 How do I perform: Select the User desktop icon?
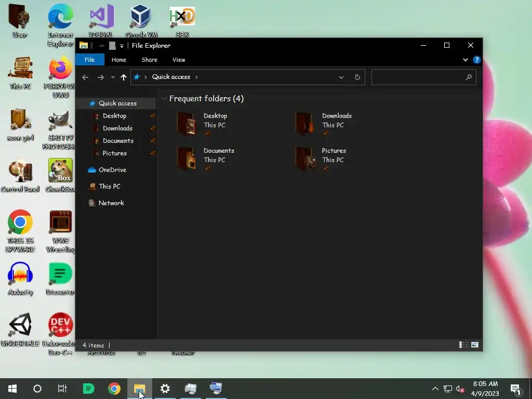[x=20, y=21]
